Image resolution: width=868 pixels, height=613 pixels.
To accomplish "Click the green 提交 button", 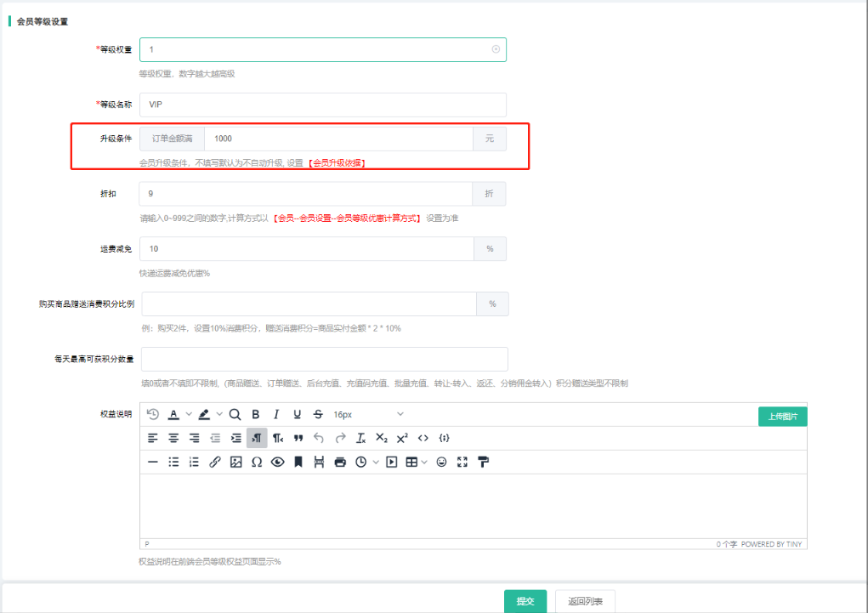I will click(525, 601).
